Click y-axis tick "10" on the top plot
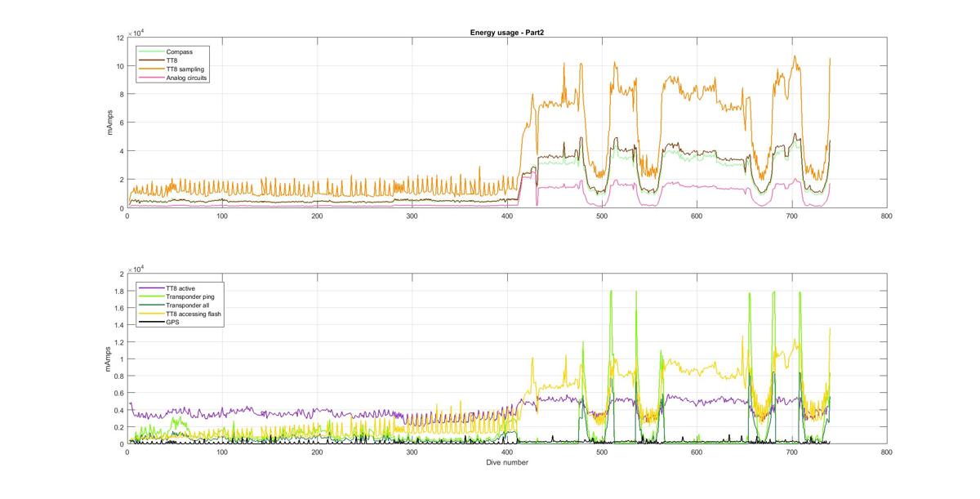Viewport: 980px width, 499px height. click(119, 66)
